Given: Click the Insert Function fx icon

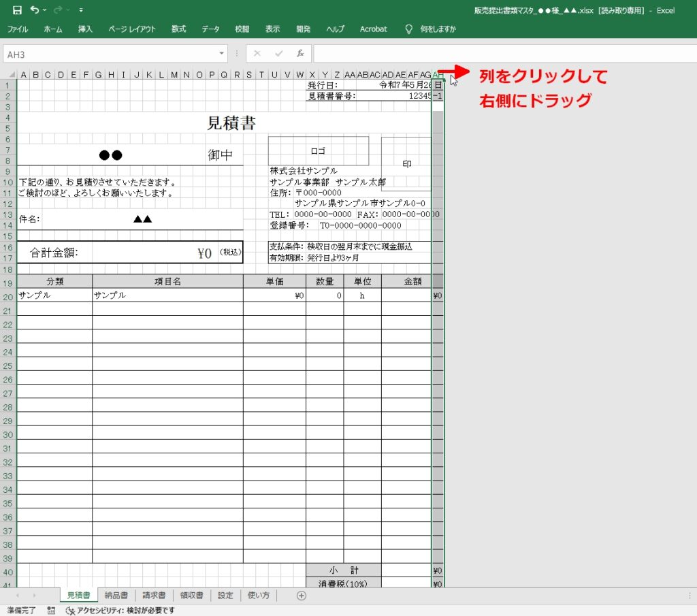Looking at the screenshot, I should [x=300, y=54].
